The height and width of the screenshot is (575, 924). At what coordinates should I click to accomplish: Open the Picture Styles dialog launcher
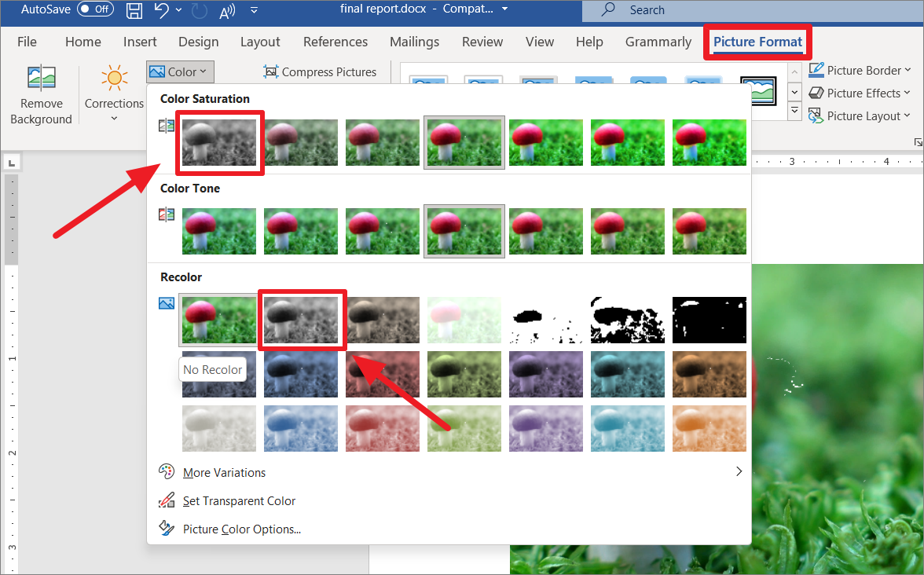918,142
